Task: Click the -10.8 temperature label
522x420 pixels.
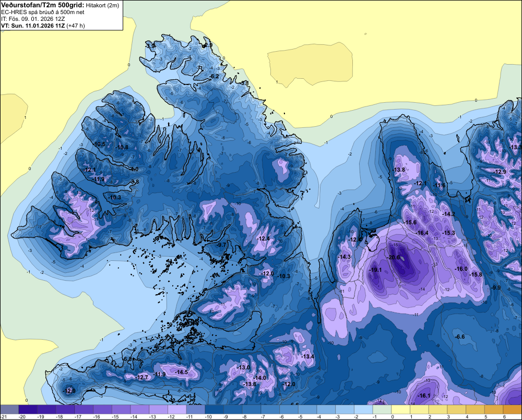Action: coord(122,147)
